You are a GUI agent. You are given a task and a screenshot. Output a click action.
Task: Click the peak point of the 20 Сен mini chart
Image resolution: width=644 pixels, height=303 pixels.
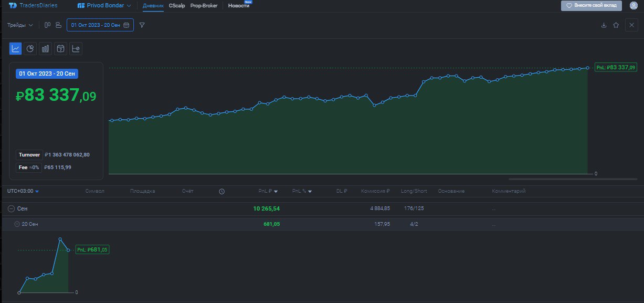[x=60, y=239]
